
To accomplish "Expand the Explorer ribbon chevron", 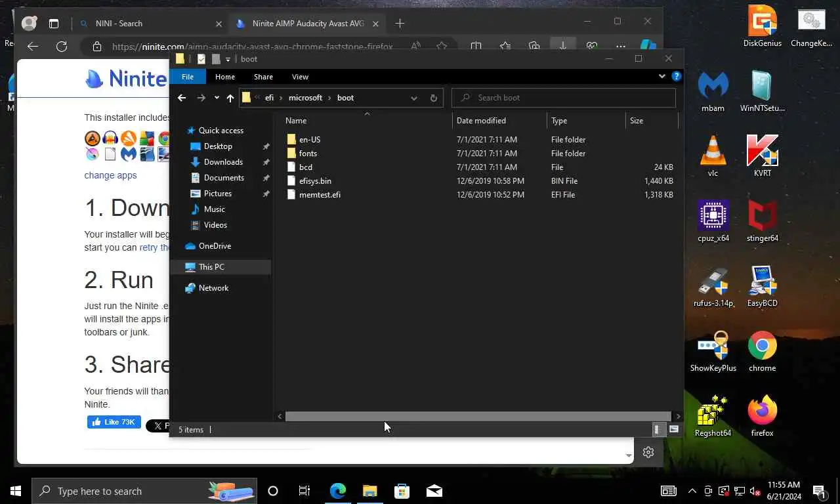I will (x=661, y=77).
